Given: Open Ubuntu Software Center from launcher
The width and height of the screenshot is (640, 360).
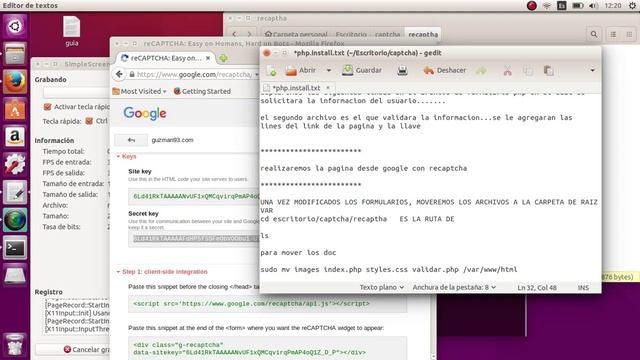Looking at the screenshot, I should tap(15, 109).
